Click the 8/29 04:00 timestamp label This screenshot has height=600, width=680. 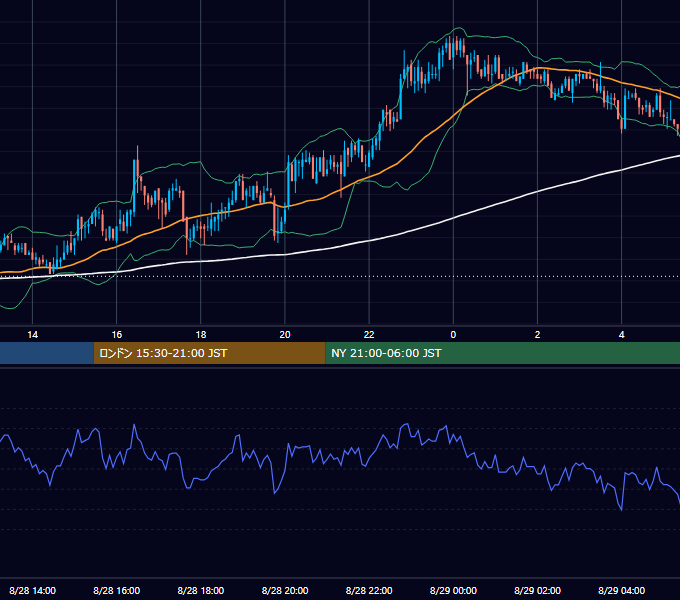click(x=621, y=590)
